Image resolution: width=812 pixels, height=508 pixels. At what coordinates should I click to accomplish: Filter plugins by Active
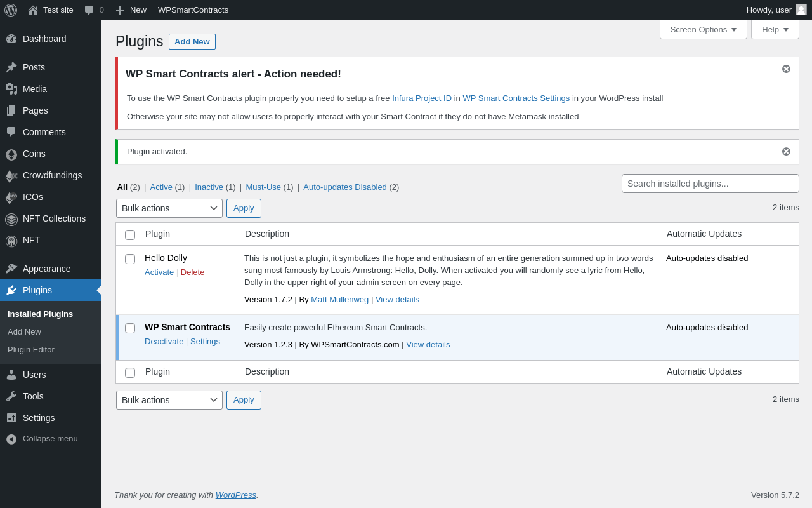(x=161, y=187)
